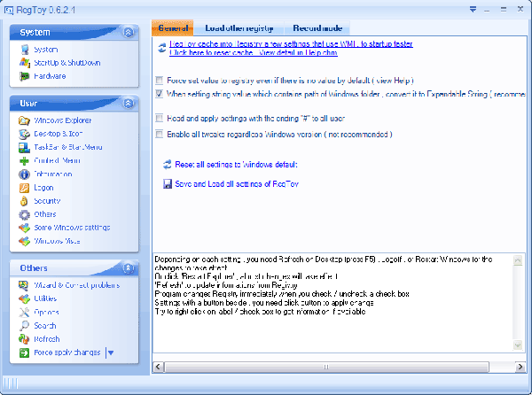
Task: Switch to the Record mode tab
Action: coord(317,28)
